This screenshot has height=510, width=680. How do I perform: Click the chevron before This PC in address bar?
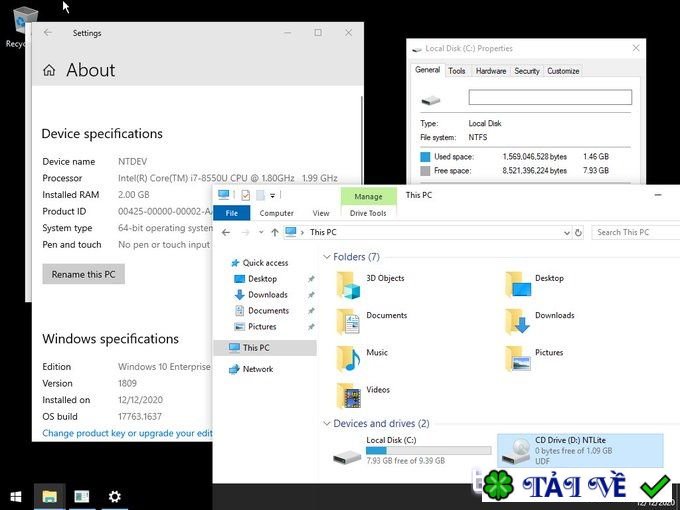click(x=302, y=233)
